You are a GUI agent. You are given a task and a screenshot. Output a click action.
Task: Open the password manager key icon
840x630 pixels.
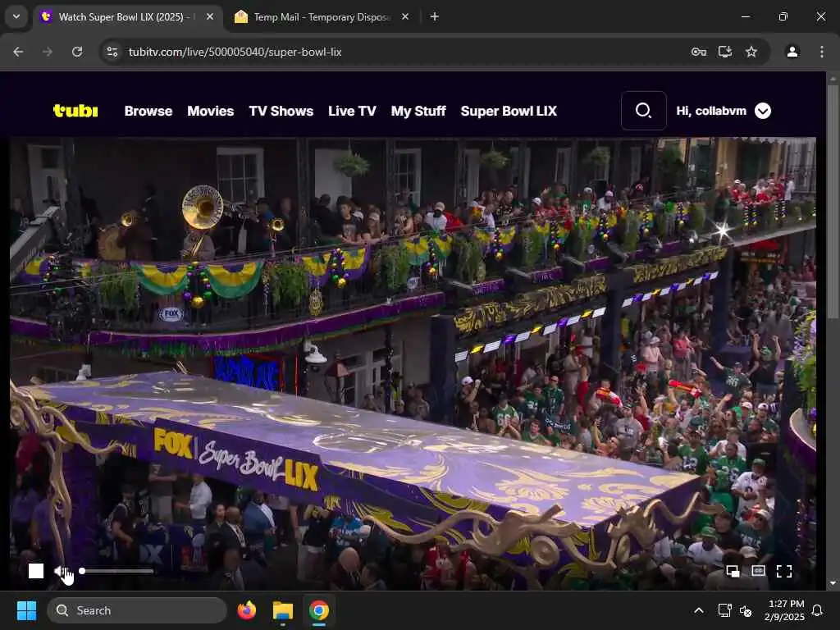point(699,52)
